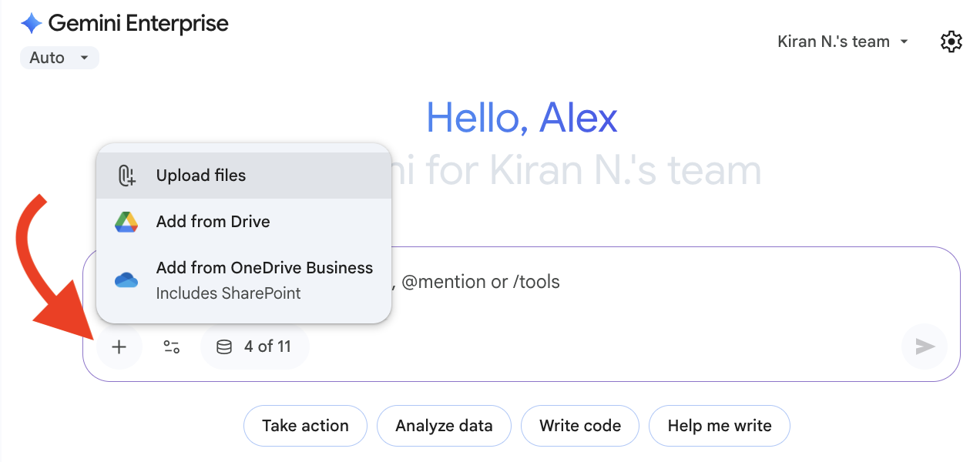Open settings via the gear icon
Viewport: 980px width, 462px height.
951,42
